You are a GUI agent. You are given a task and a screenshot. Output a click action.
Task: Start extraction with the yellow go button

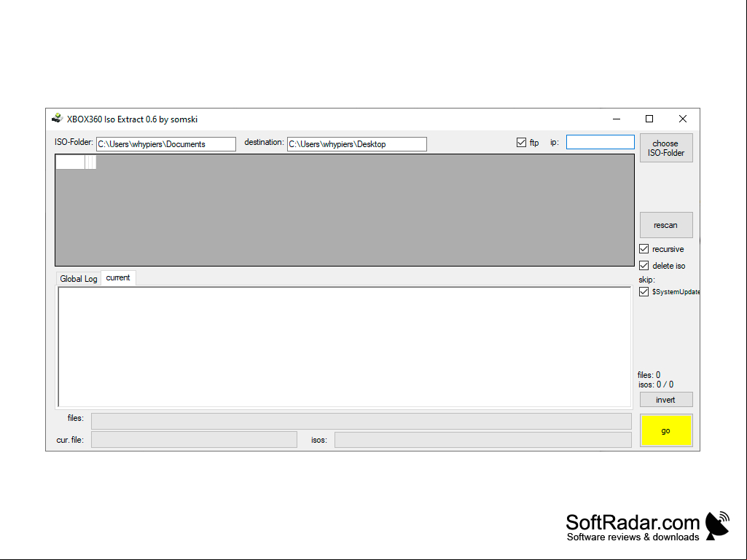666,430
